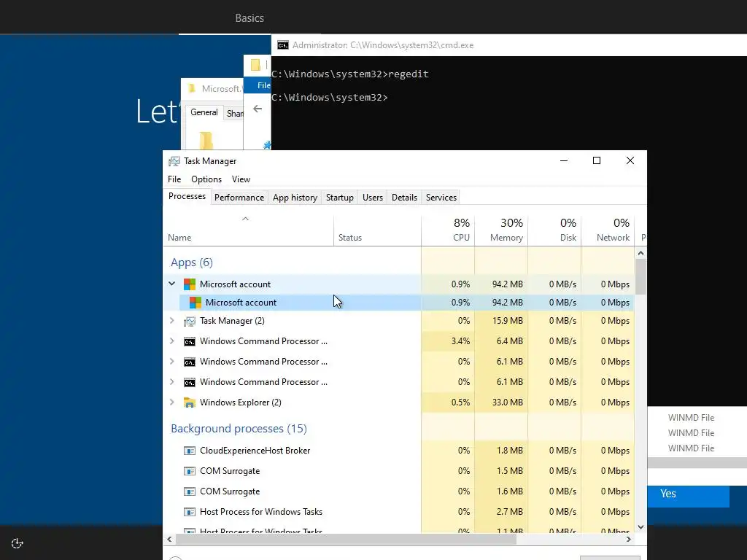This screenshot has height=560, width=747.
Task: Click the Status column header
Action: [377, 230]
